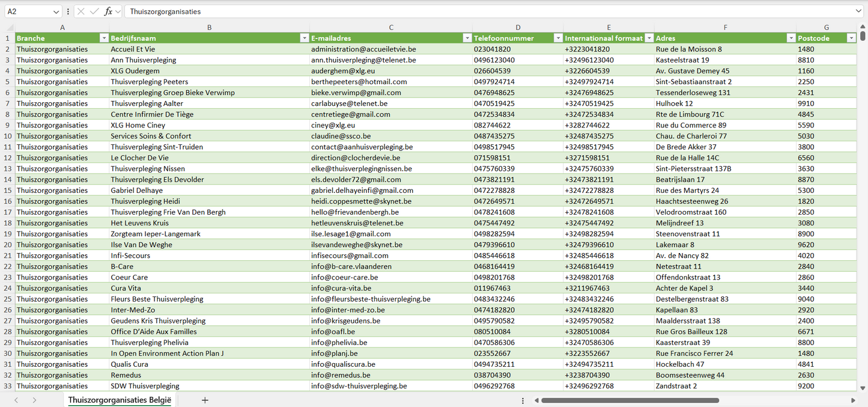Expand the formula bar using right chevron
This screenshot has height=407, width=868.
[858, 11]
